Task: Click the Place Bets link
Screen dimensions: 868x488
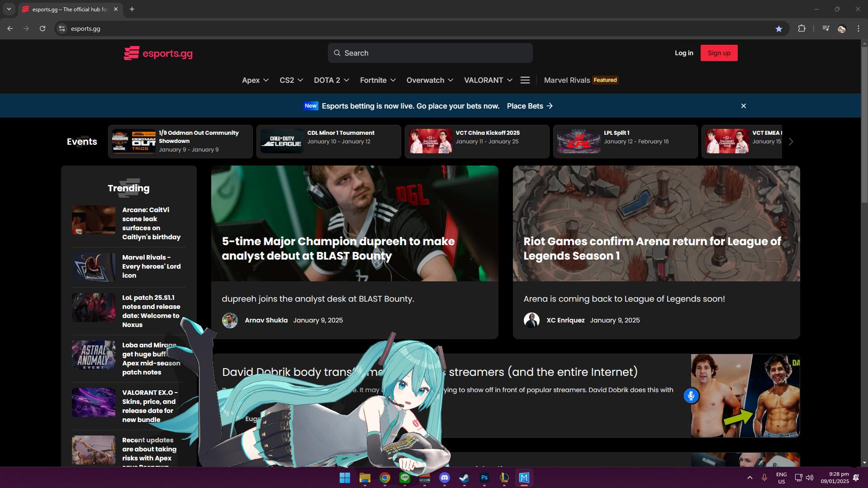Action: click(x=529, y=106)
